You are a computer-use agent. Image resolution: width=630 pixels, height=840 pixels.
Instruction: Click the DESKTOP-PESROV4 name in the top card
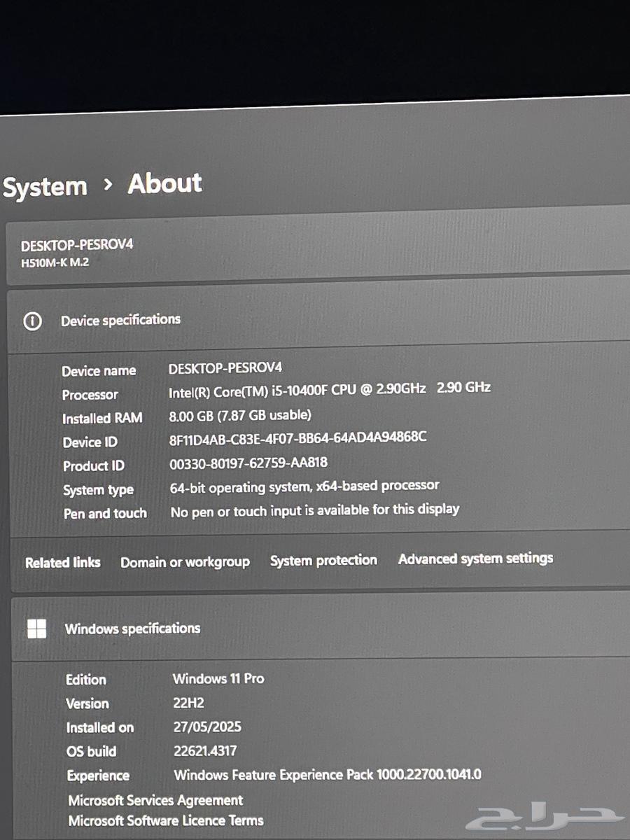coord(77,246)
